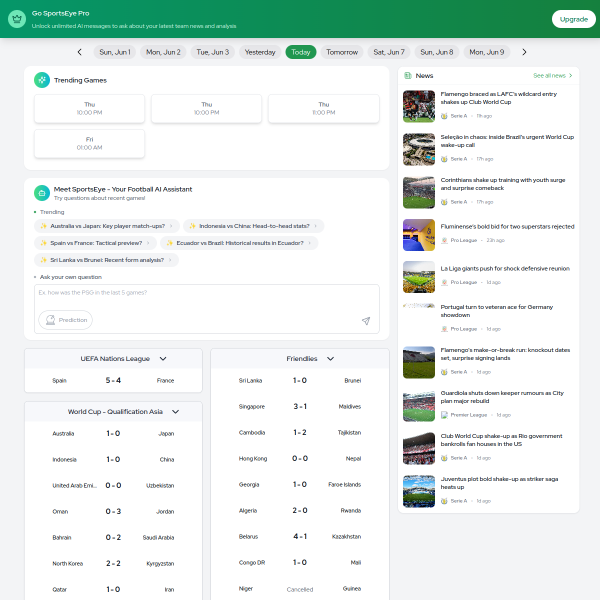Open Club World Cup Rio government thumbnail
The width and height of the screenshot is (600, 600).
pos(419,448)
